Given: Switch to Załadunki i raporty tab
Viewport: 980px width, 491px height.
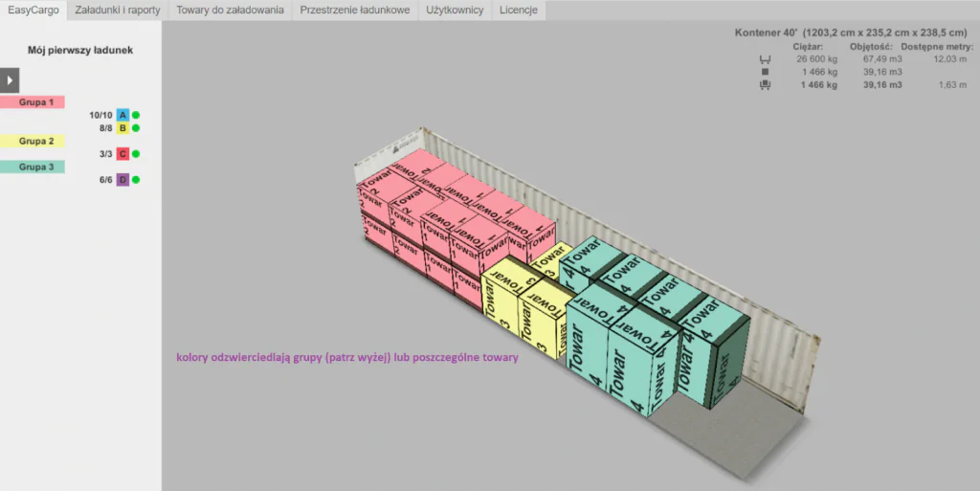Looking at the screenshot, I should [x=118, y=10].
